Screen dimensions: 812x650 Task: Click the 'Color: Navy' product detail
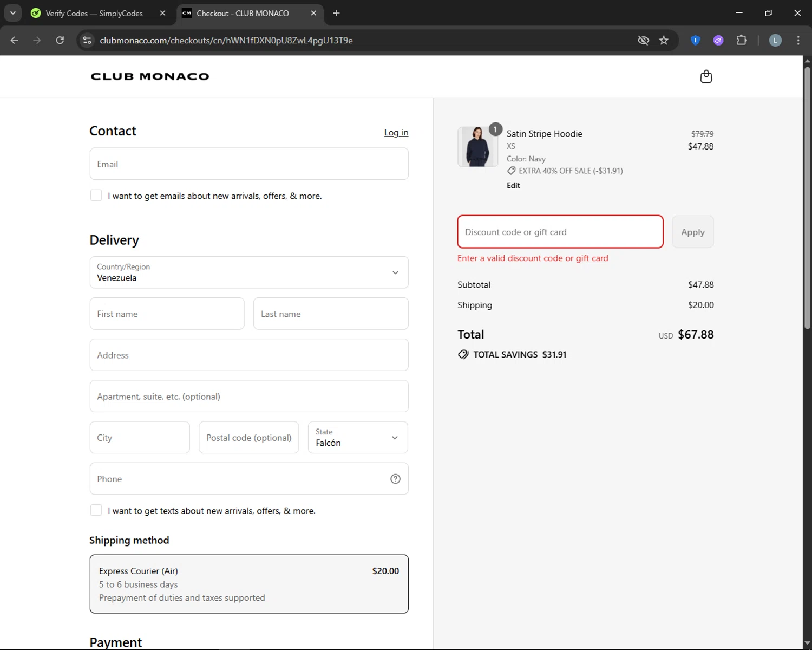tap(526, 159)
